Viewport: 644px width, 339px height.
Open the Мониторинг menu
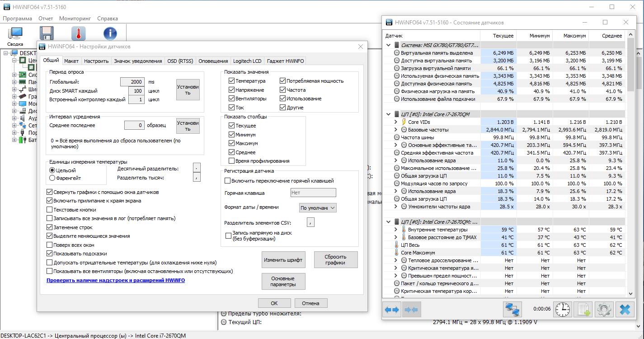[x=75, y=19]
